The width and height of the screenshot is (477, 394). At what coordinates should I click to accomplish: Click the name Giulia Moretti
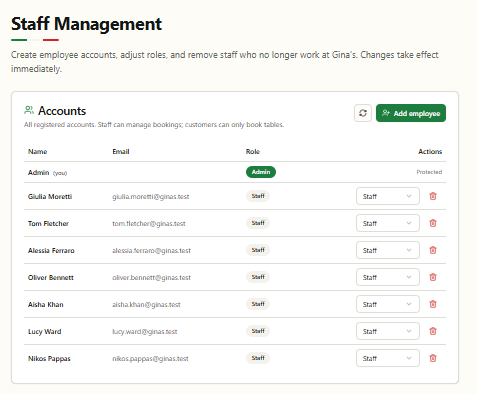50,196
